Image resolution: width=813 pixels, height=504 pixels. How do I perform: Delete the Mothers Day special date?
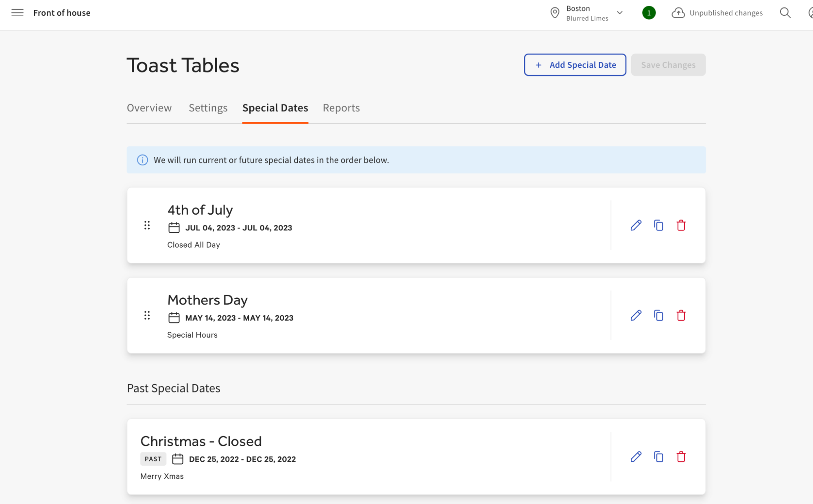pyautogui.click(x=681, y=315)
